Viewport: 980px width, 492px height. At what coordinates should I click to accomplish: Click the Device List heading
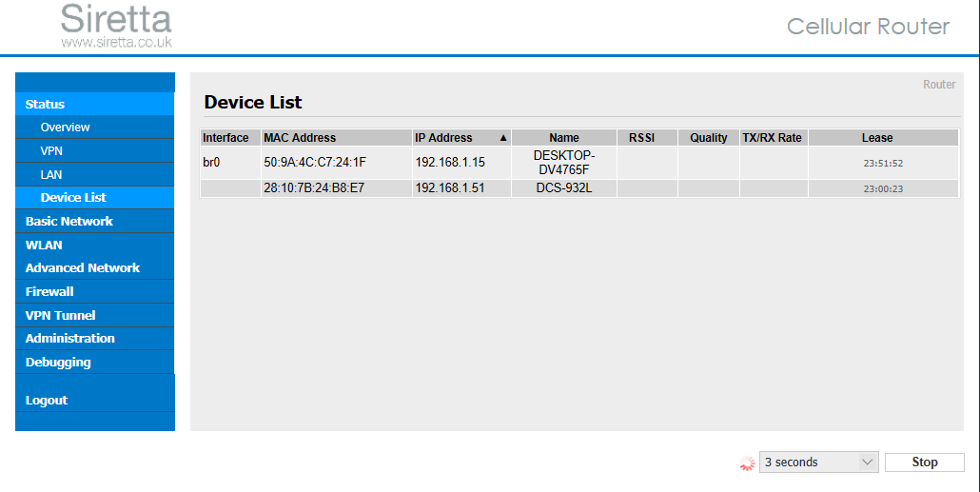[x=252, y=102]
